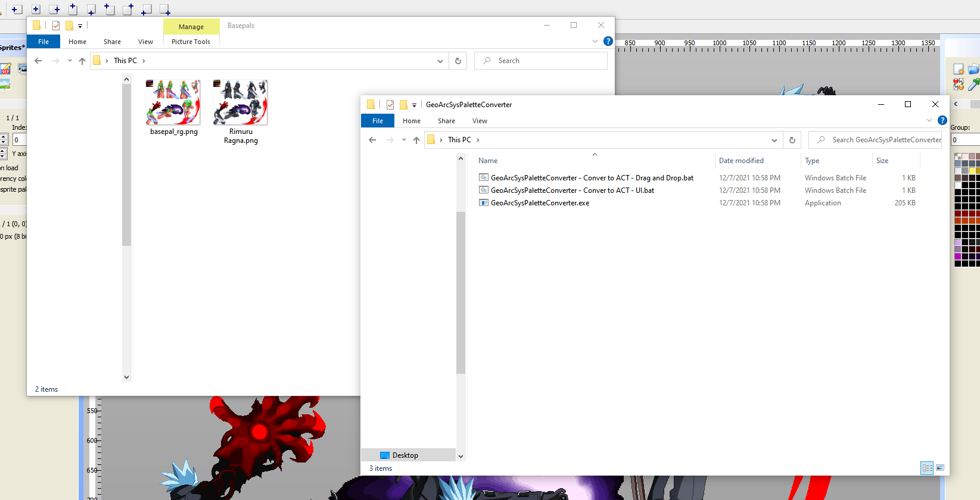Expand the This PC breadcrumb chevron in Basepals

(144, 61)
